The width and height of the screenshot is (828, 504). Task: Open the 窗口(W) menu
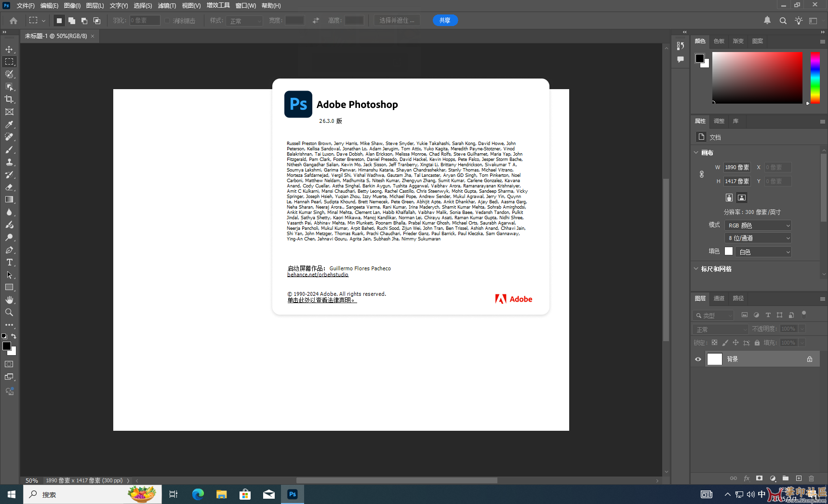(x=246, y=6)
